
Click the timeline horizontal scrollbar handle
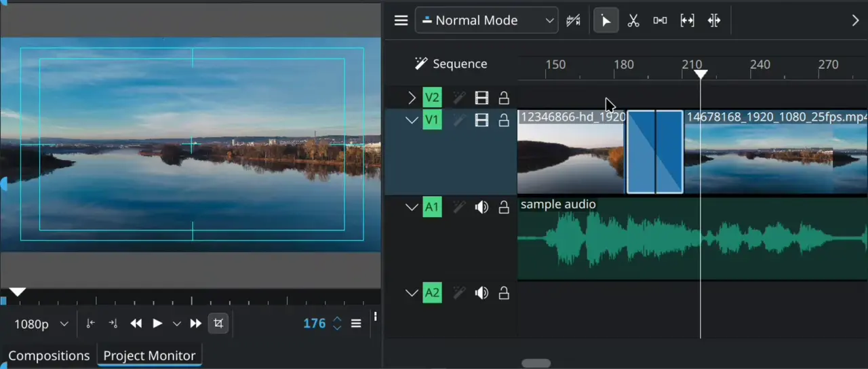tap(536, 364)
